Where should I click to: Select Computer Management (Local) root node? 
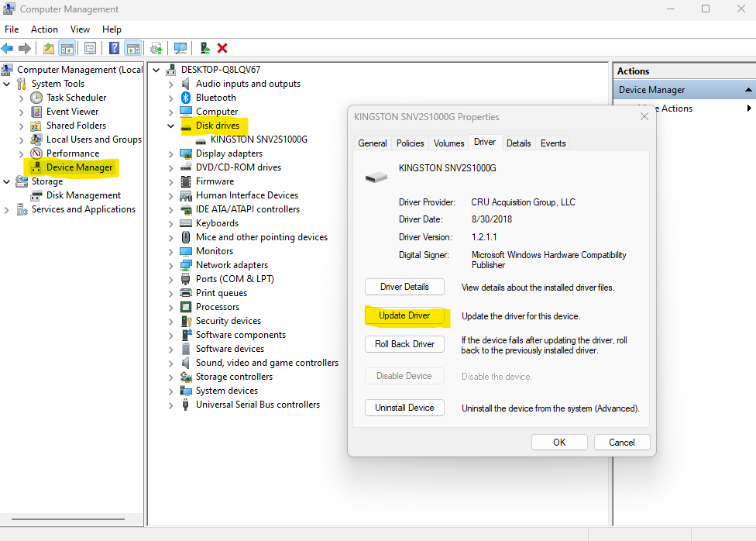click(80, 70)
